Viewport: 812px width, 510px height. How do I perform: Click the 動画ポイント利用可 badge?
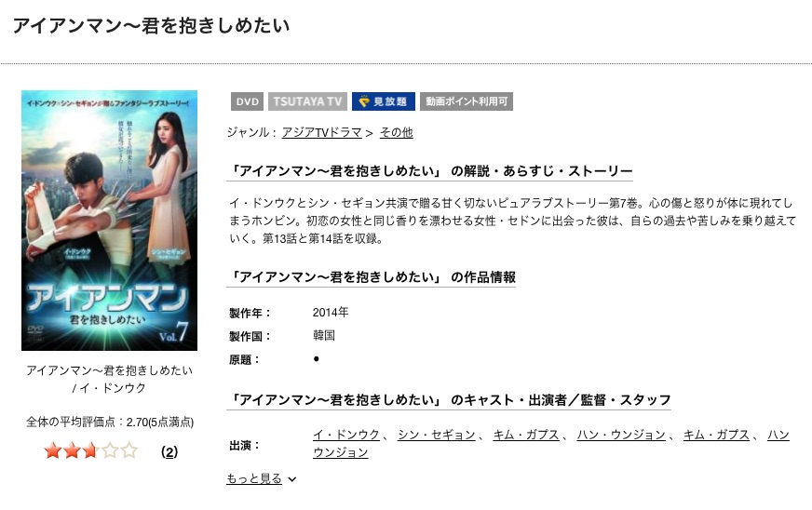pyautogui.click(x=467, y=101)
